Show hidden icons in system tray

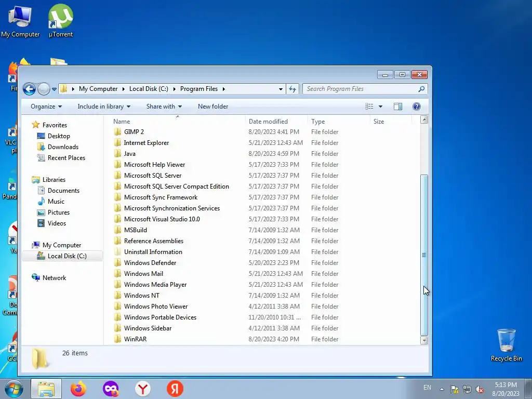[x=442, y=389]
